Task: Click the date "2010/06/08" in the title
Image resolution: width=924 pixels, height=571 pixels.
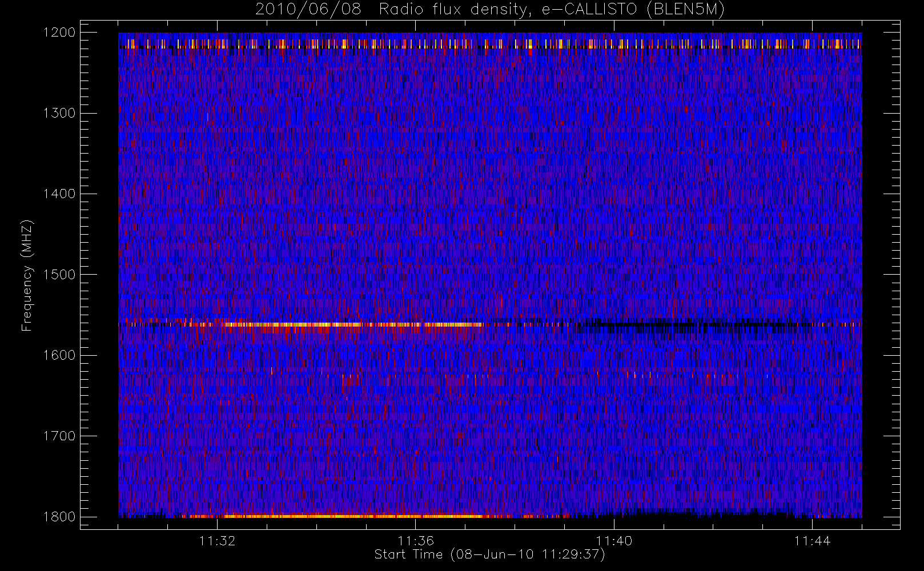Action: pos(308,10)
